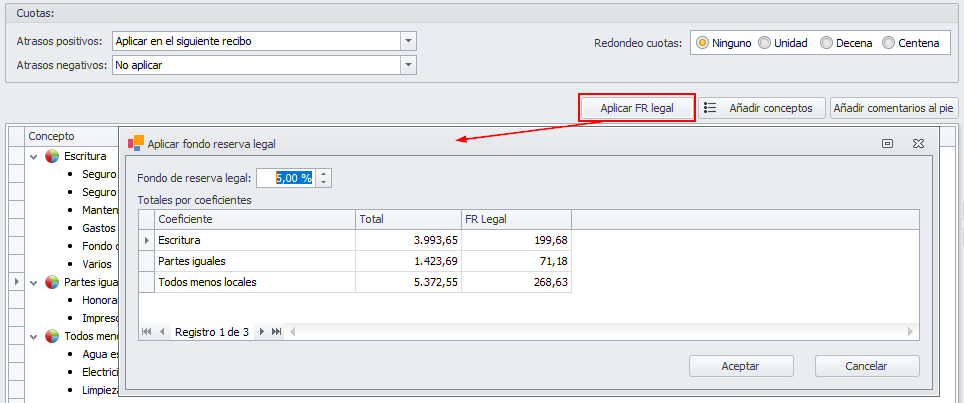Jump to last record in navigator
The image size is (964, 403).
pos(277,332)
